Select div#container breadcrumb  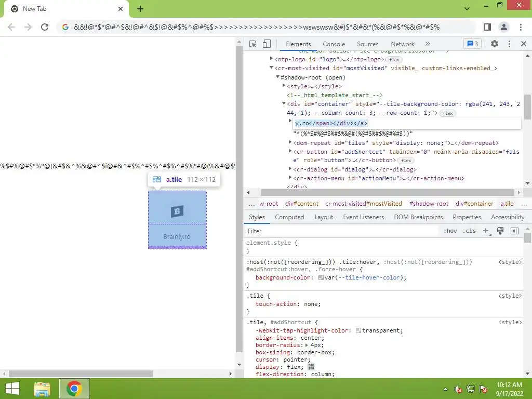474,204
